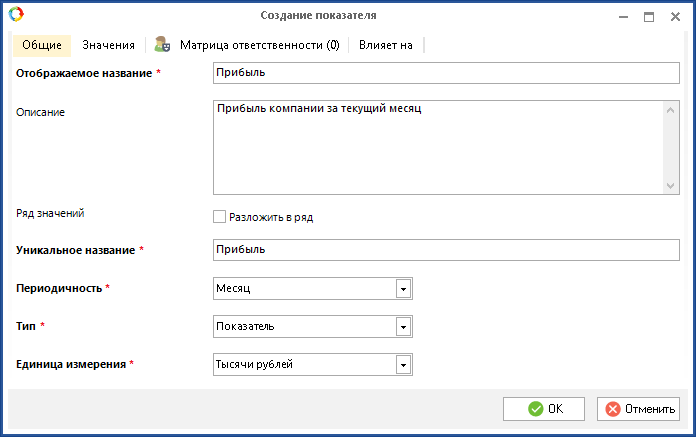Maximize the Создание показателя window
The height and width of the screenshot is (437, 696).
648,16
